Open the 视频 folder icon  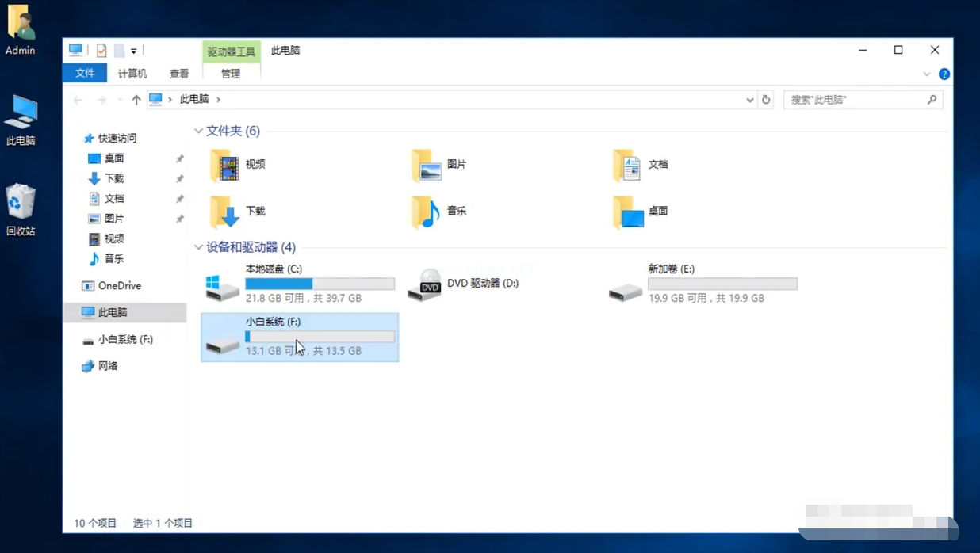tap(224, 165)
